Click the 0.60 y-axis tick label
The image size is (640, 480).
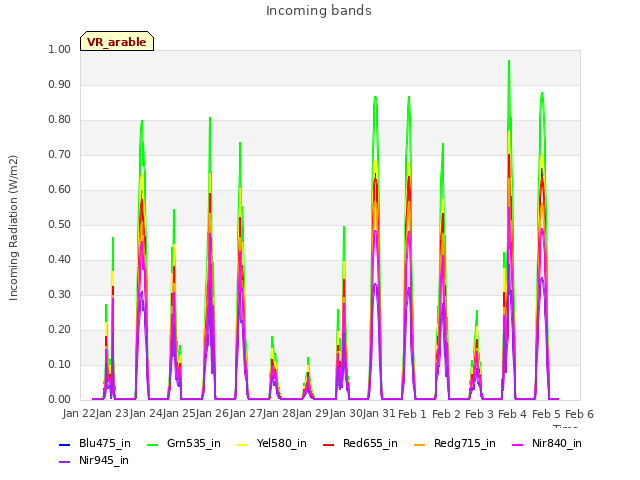pyautogui.click(x=60, y=189)
